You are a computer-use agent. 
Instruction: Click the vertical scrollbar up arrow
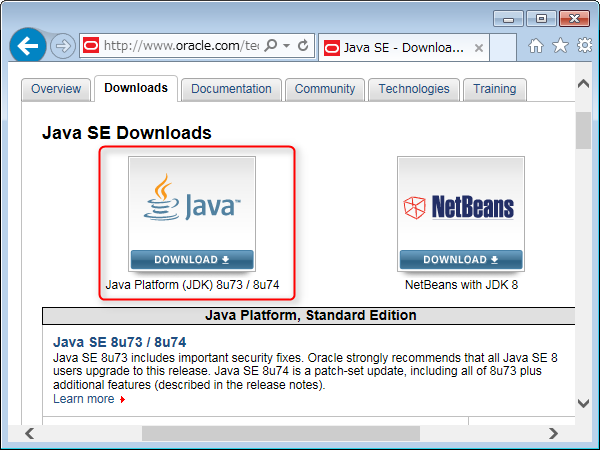pyautogui.click(x=583, y=83)
